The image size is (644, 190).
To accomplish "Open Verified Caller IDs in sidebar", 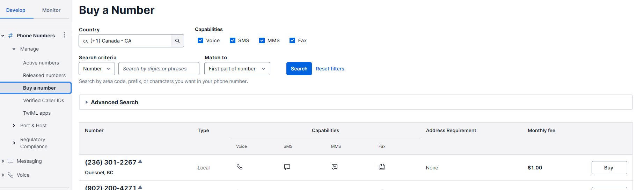I will pyautogui.click(x=44, y=100).
